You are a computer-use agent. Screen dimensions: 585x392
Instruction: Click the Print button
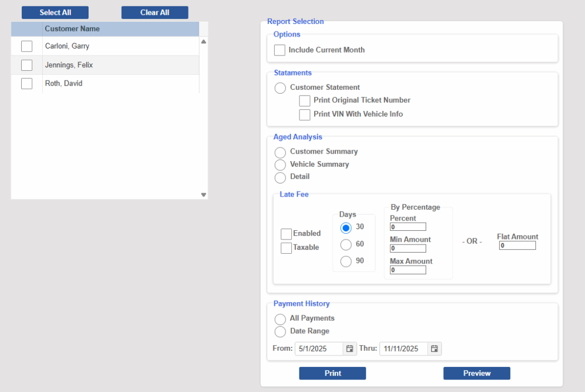coord(332,373)
